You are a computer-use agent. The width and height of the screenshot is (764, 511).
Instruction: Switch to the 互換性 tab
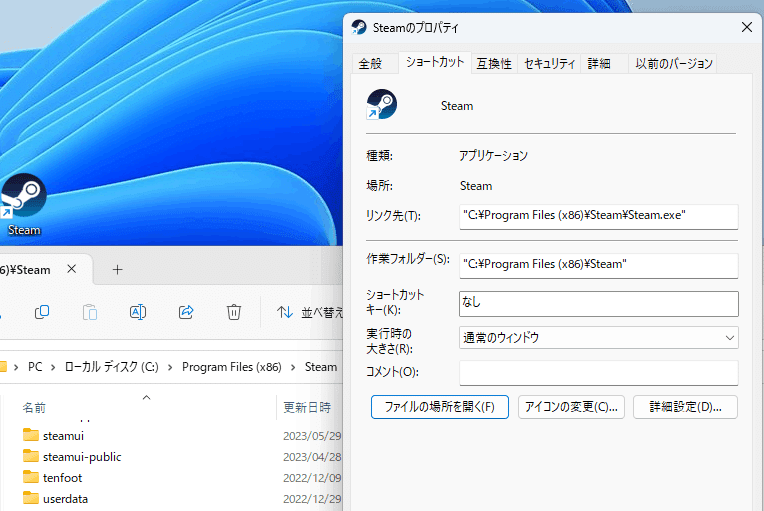(x=494, y=64)
